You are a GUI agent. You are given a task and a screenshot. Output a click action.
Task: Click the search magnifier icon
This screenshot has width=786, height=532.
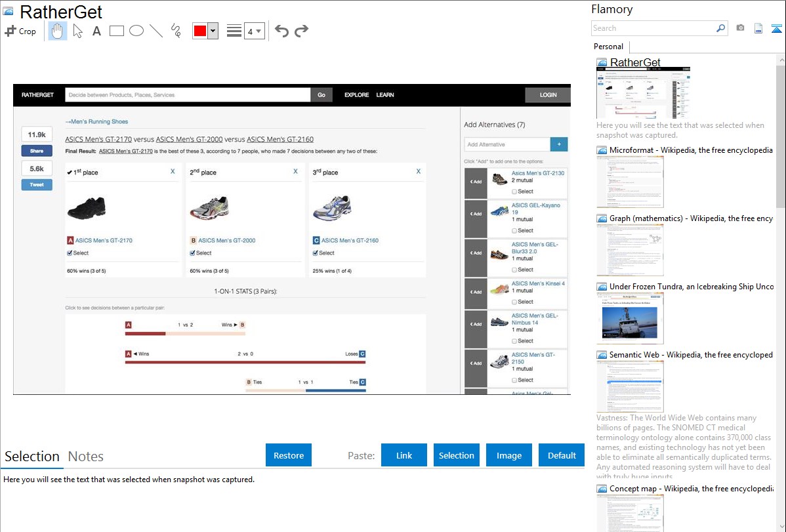coord(720,28)
